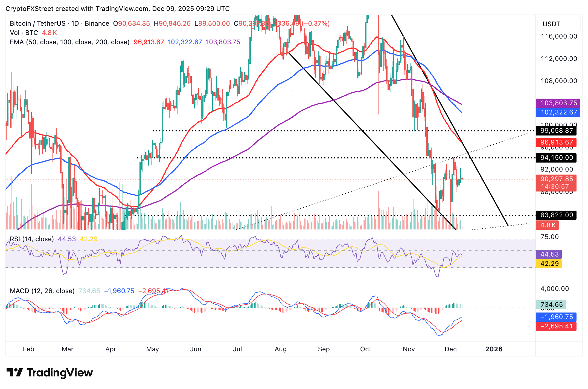Click the 2026 label on the time axis
The height and width of the screenshot is (389, 588).
[x=494, y=349]
